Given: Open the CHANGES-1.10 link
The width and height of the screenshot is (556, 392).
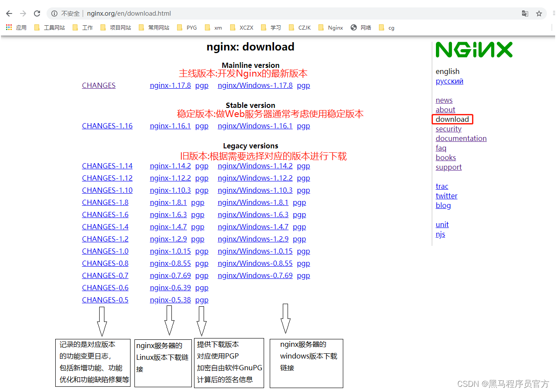Looking at the screenshot, I should click(x=107, y=190).
